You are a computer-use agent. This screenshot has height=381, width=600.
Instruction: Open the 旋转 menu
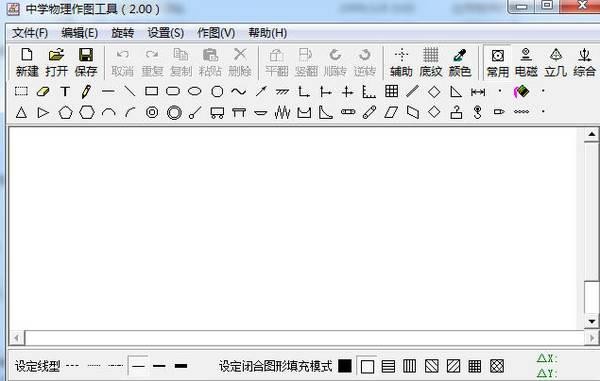(122, 33)
